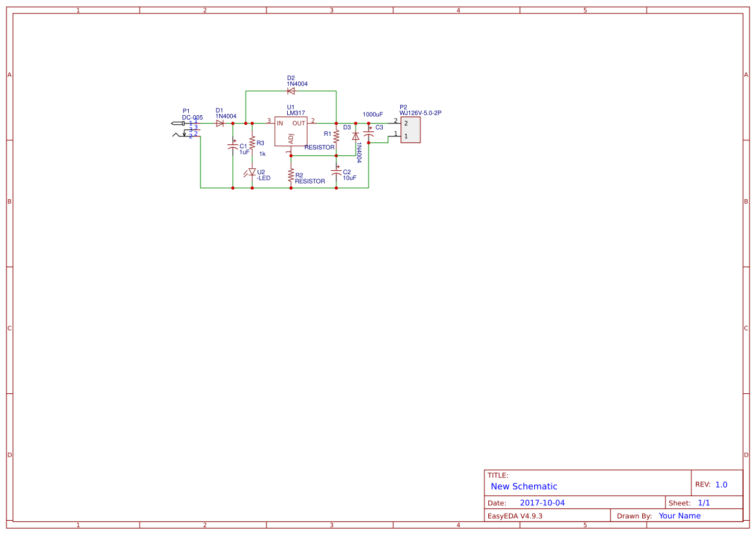Select capacitor C1 marked 1uF
This screenshot has height=535, width=756.
point(232,146)
